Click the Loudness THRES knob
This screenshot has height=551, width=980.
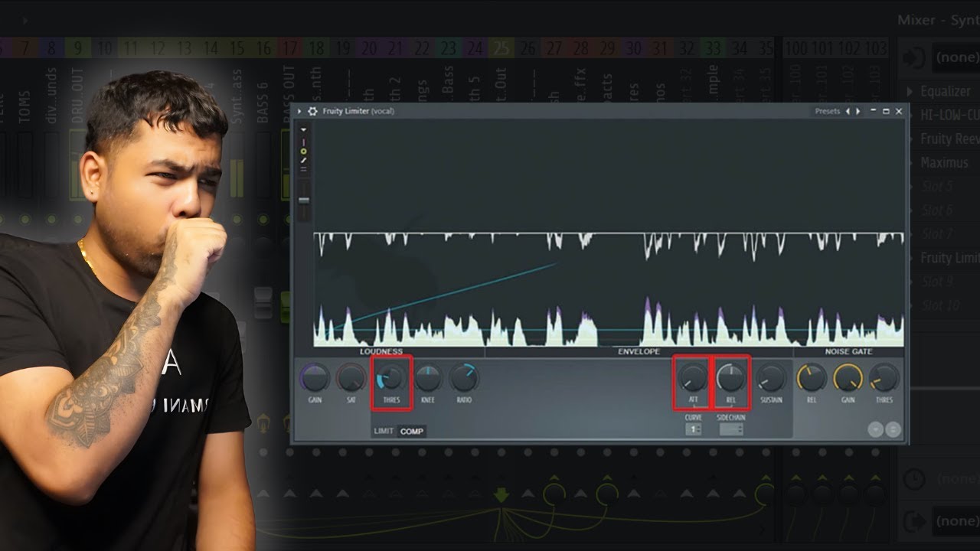(x=391, y=377)
